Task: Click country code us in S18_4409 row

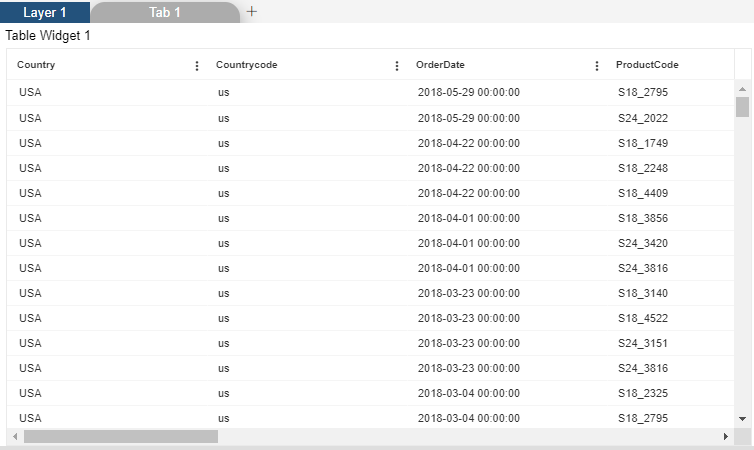Action: pos(224,194)
